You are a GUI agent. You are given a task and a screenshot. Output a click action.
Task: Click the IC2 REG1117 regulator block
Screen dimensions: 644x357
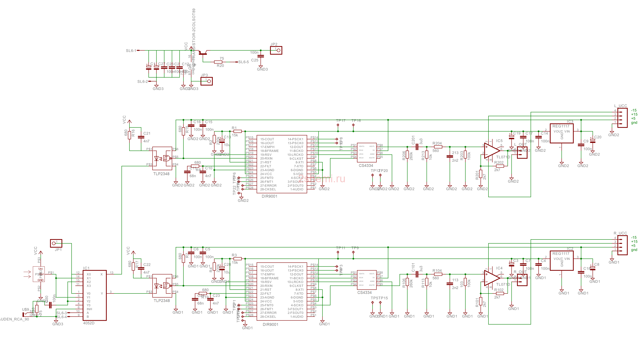[x=561, y=261]
